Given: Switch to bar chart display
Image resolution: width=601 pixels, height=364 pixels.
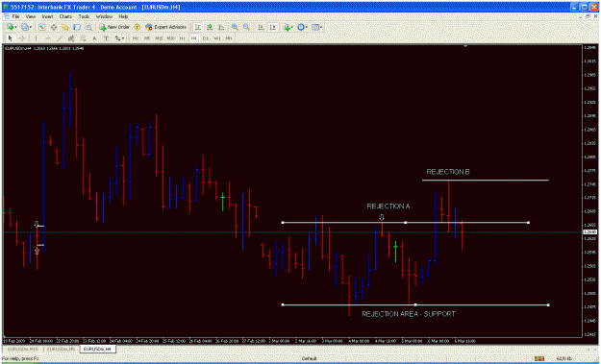Looking at the screenshot, I should coord(197,27).
